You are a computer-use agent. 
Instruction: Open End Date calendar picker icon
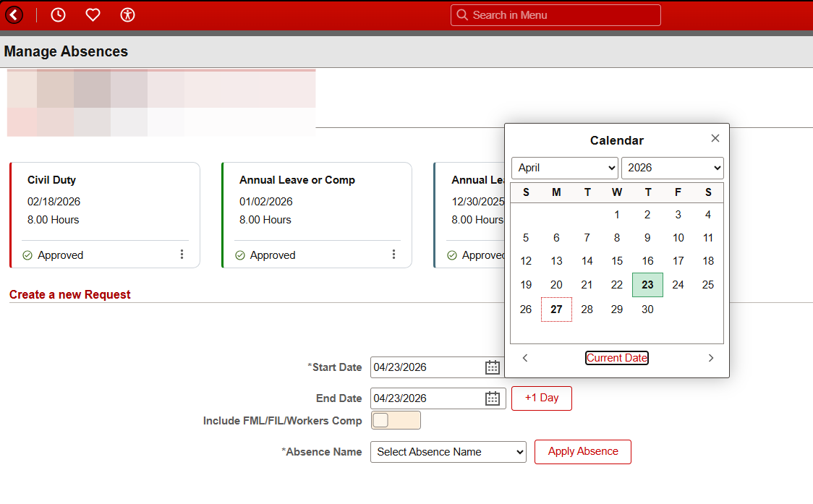pyautogui.click(x=492, y=398)
